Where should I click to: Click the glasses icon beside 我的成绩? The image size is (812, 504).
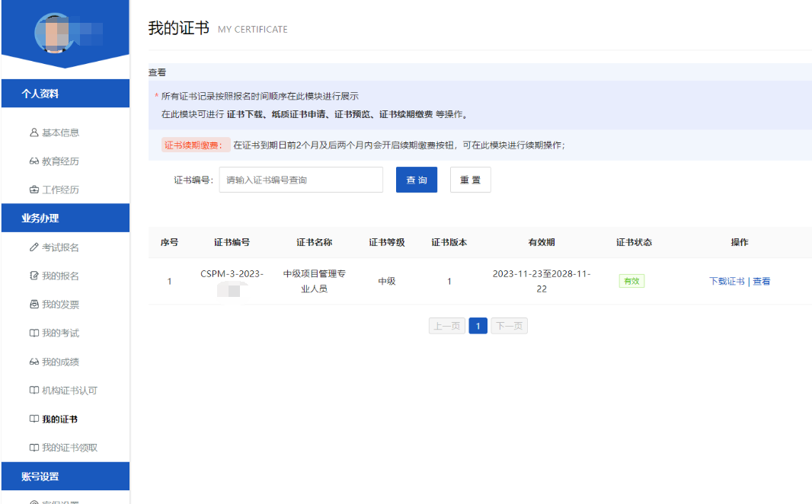[34, 362]
